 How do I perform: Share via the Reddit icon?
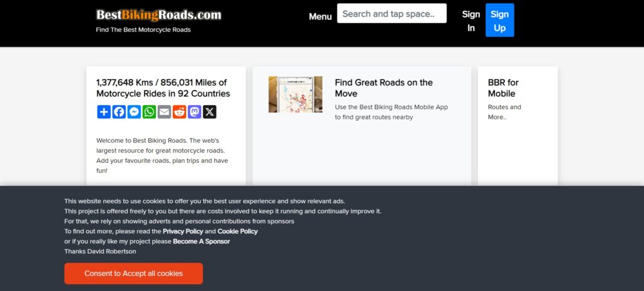[x=179, y=112]
